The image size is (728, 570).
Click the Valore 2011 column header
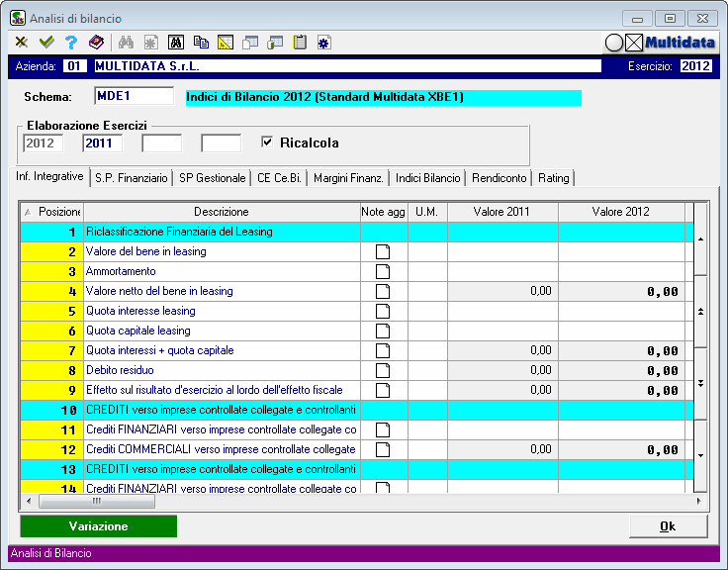tap(501, 212)
